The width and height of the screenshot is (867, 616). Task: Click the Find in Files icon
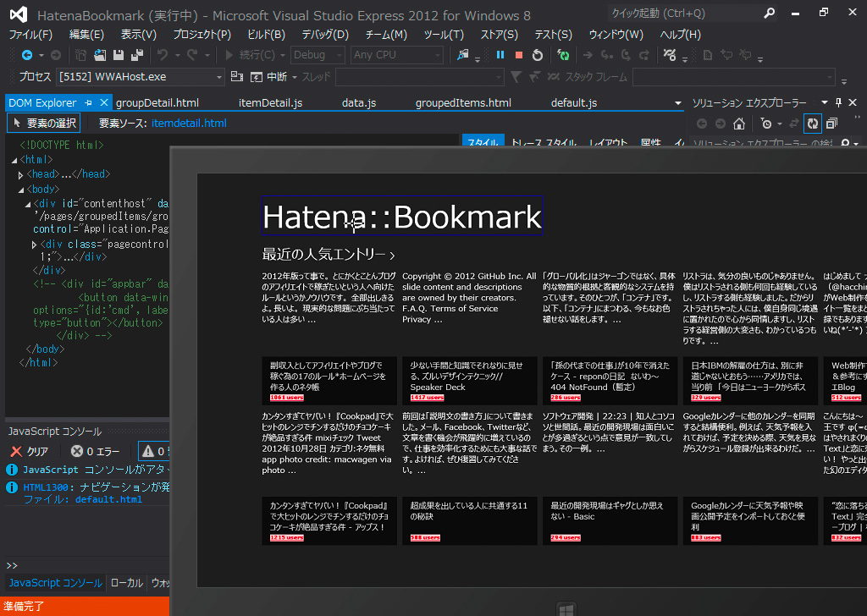tap(463, 55)
